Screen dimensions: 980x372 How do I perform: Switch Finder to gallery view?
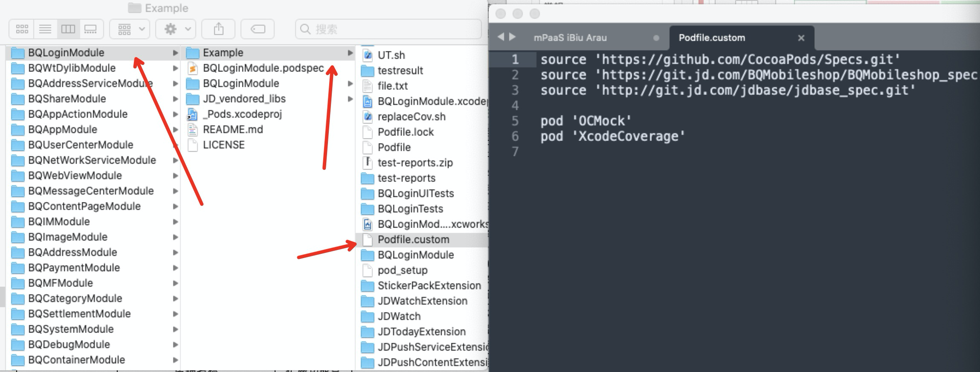(91, 29)
